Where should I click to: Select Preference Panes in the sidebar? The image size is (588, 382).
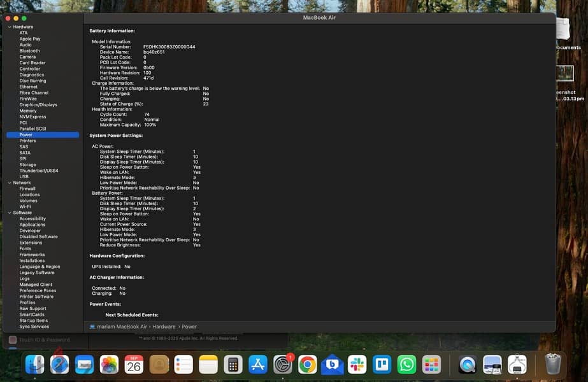(38, 291)
